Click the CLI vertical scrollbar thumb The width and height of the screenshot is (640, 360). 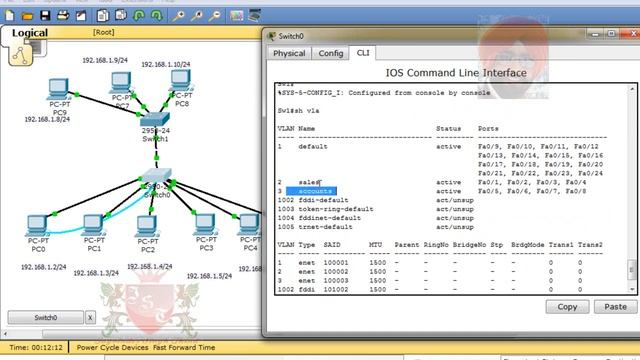631,270
